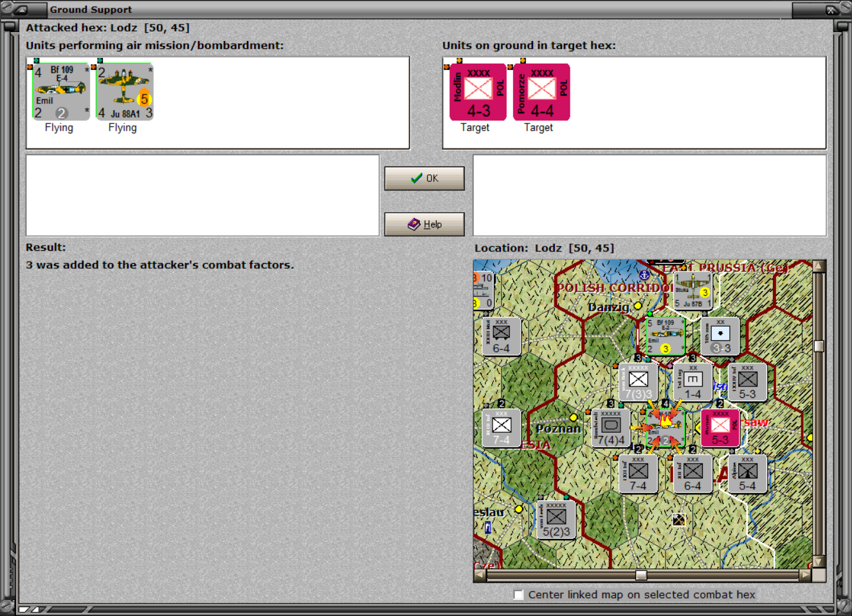Click the Poznan city dot
This screenshot has width=852, height=616.
(x=573, y=418)
